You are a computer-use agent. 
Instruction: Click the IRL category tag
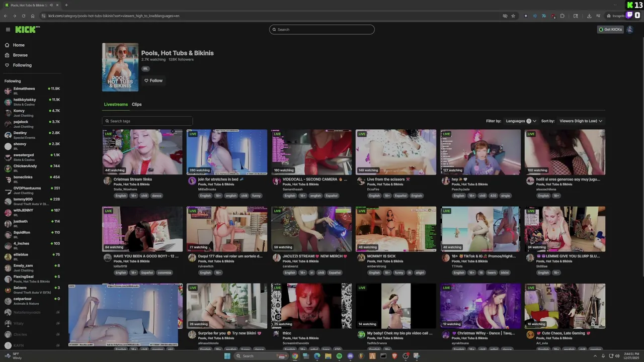[145, 68]
